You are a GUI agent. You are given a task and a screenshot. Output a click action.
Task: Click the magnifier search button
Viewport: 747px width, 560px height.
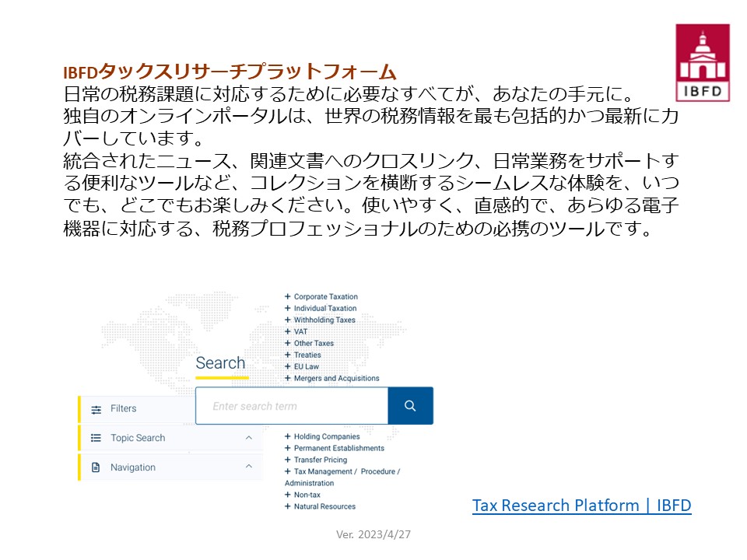410,406
